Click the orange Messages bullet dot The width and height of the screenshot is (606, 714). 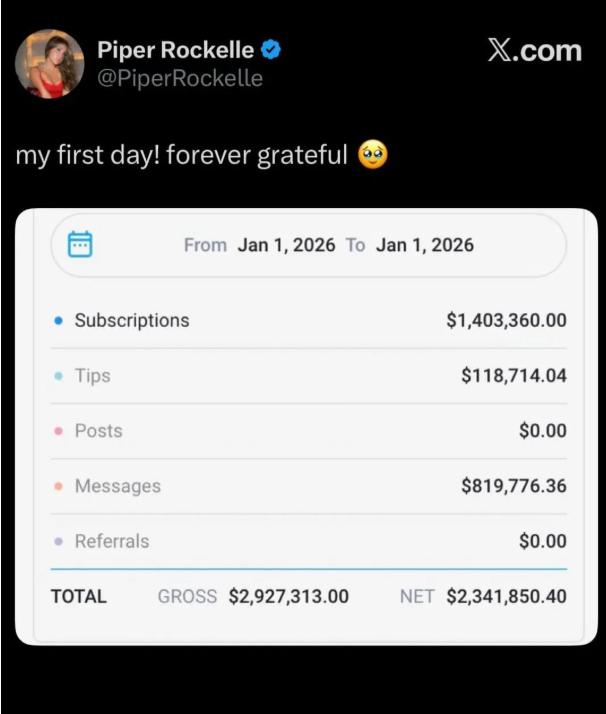pos(58,486)
